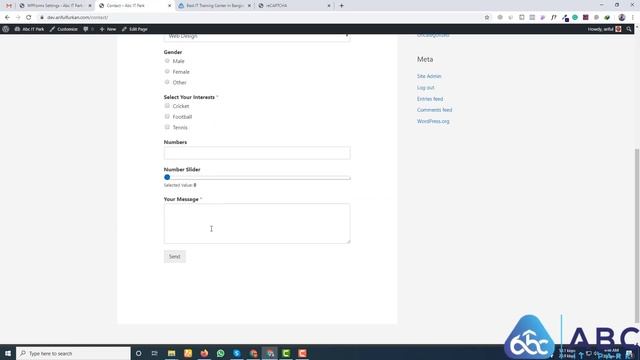Screen dimensions: 640x360
Task: Open Abc IT Park in the admin bar
Action: coord(29,29)
